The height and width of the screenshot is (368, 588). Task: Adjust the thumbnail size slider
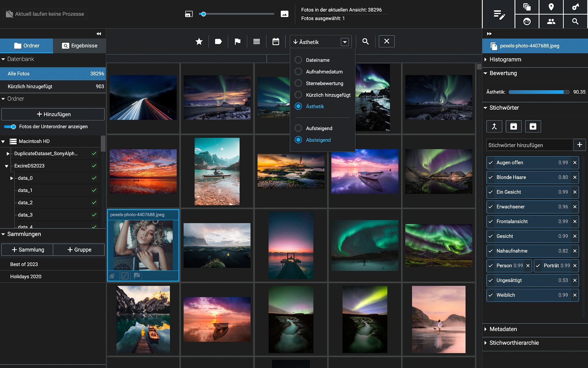[203, 14]
